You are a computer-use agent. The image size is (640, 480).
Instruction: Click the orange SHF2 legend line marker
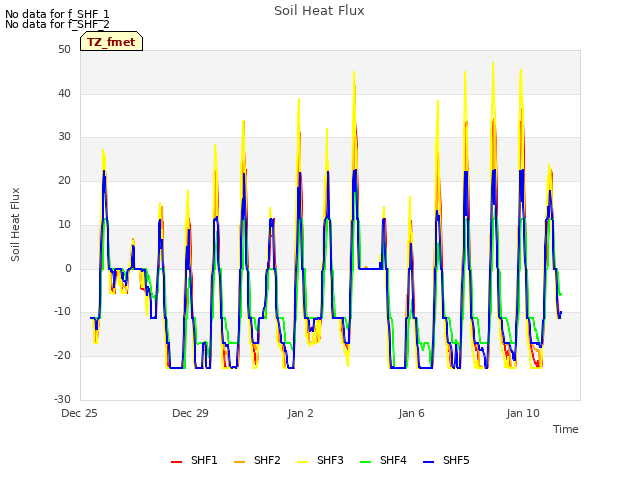[x=239, y=462]
